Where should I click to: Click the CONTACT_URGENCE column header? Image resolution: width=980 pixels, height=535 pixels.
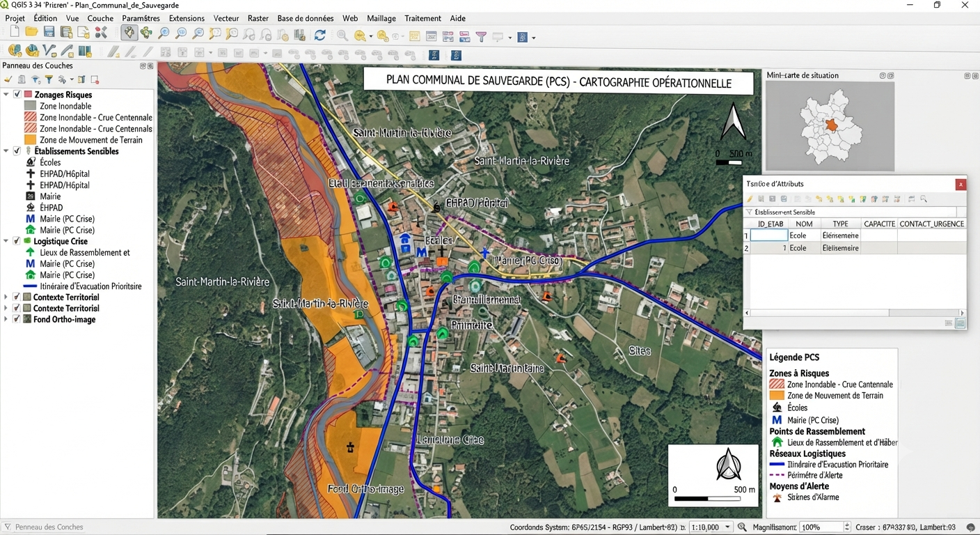[932, 224]
